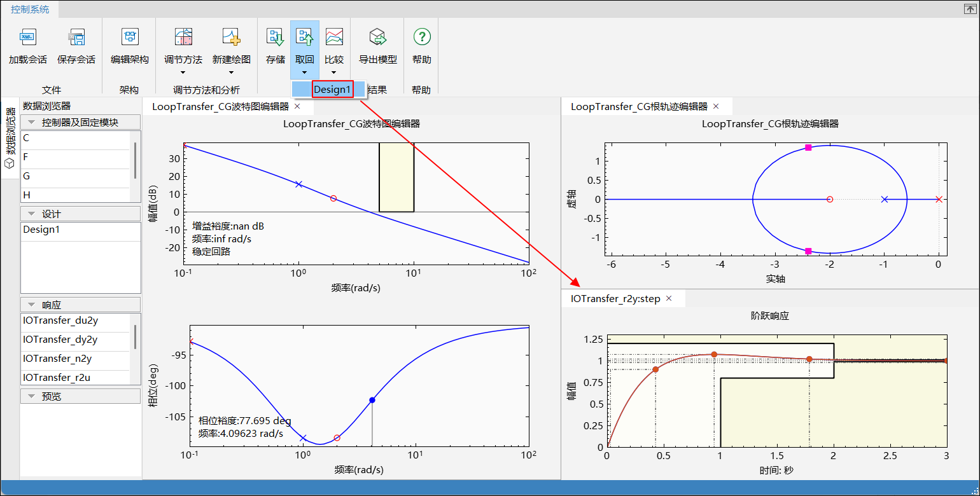Select Design1 from the Retrieve dropdown menu
The width and height of the screenshot is (980, 496).
(x=332, y=90)
